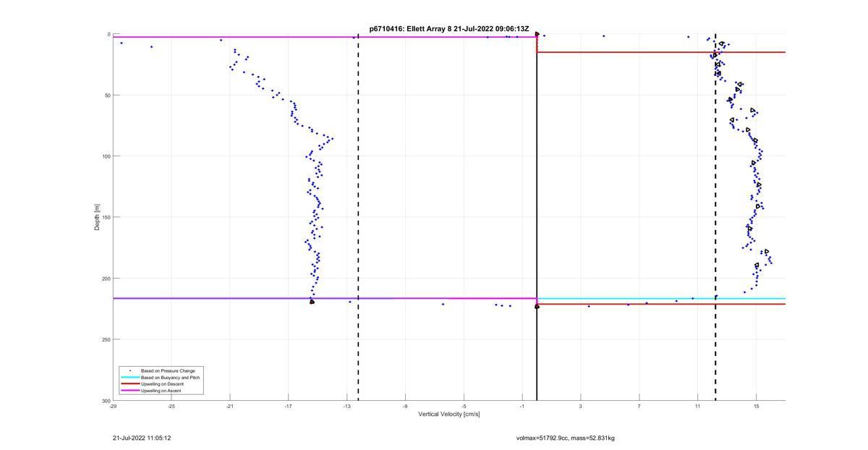Image resolution: width=868 pixels, height=450 pixels.
Task: Click y-axis tick label '150'
Action: tap(106, 217)
